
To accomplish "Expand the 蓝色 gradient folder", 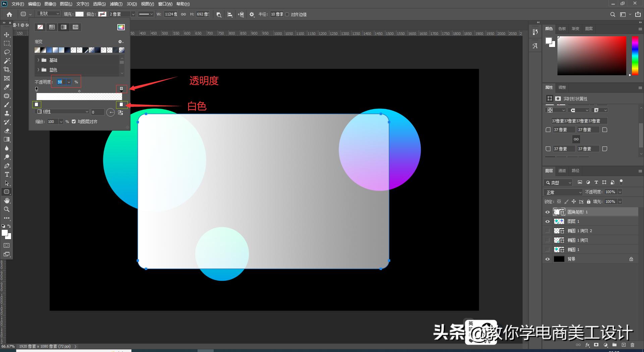I will click(x=38, y=70).
